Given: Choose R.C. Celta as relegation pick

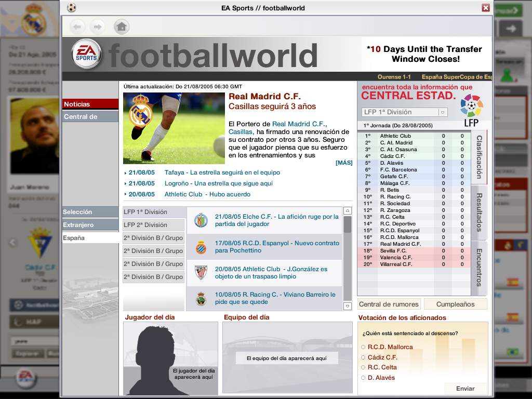Looking at the screenshot, I should [x=364, y=367].
